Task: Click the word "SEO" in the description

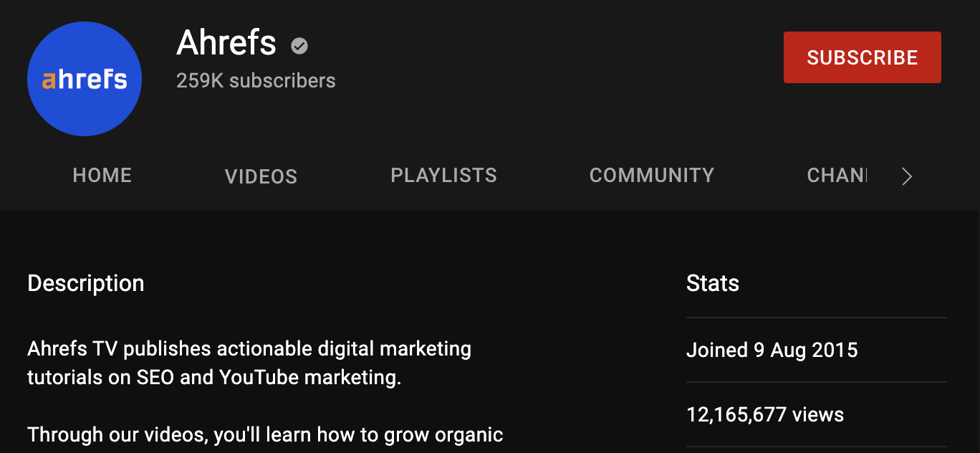Action: click(x=155, y=378)
